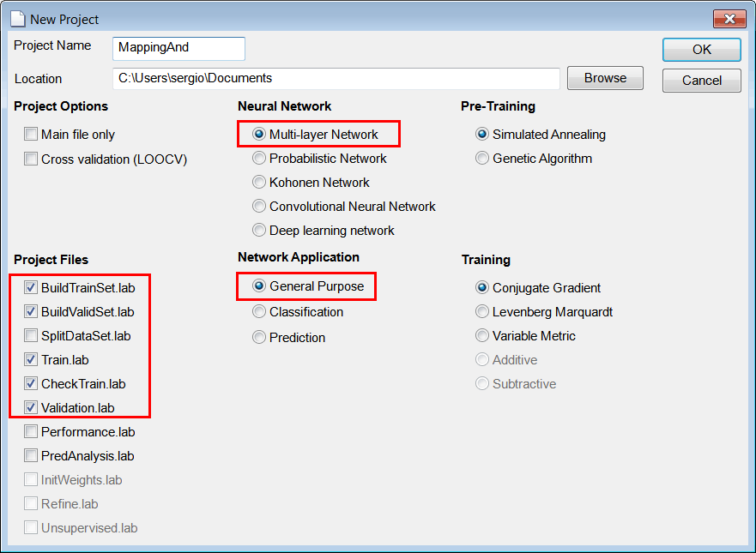Select Variable Metric training option
This screenshot has height=553, width=756.
pos(482,335)
